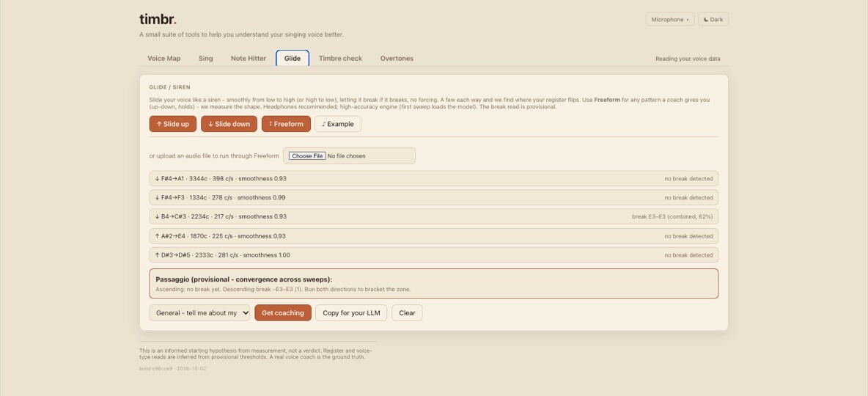Select the D#3→D#5 2333c sweep row
Viewport: 868px width, 396px height.
pyautogui.click(x=433, y=255)
